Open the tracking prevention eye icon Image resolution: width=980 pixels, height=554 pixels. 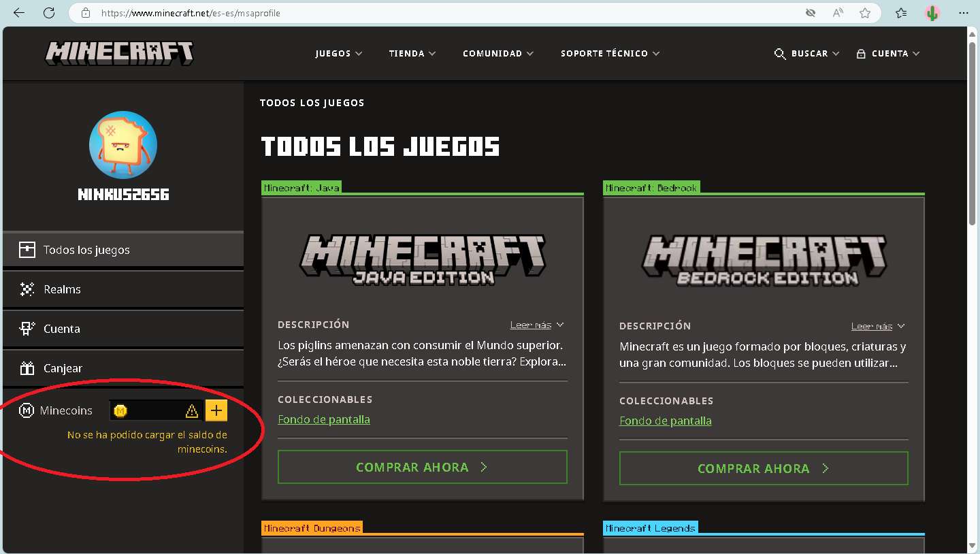[x=811, y=13]
